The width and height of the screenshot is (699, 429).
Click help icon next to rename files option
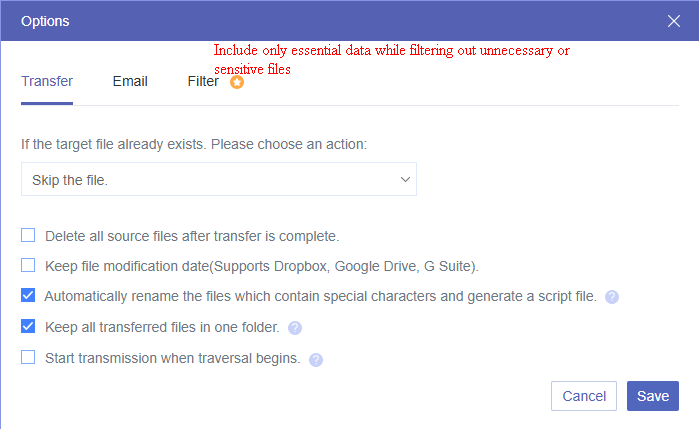(x=612, y=297)
